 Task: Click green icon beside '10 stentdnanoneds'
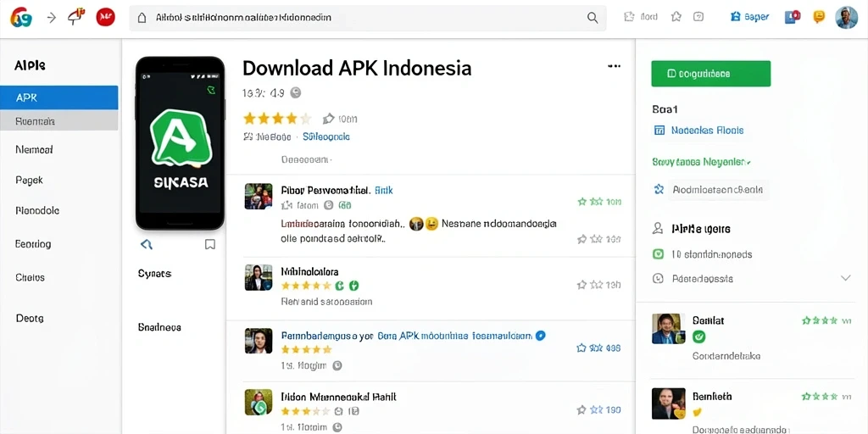(x=658, y=254)
